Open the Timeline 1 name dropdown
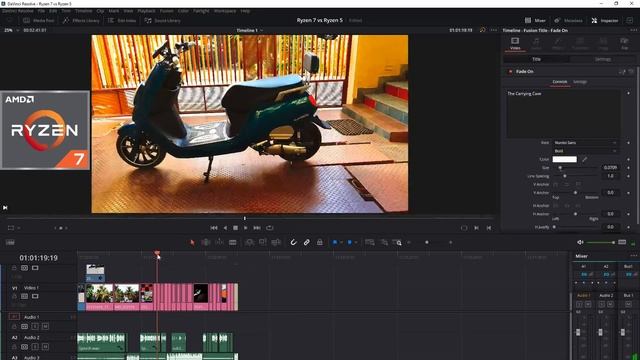This screenshot has height=360, width=640. pos(250,30)
